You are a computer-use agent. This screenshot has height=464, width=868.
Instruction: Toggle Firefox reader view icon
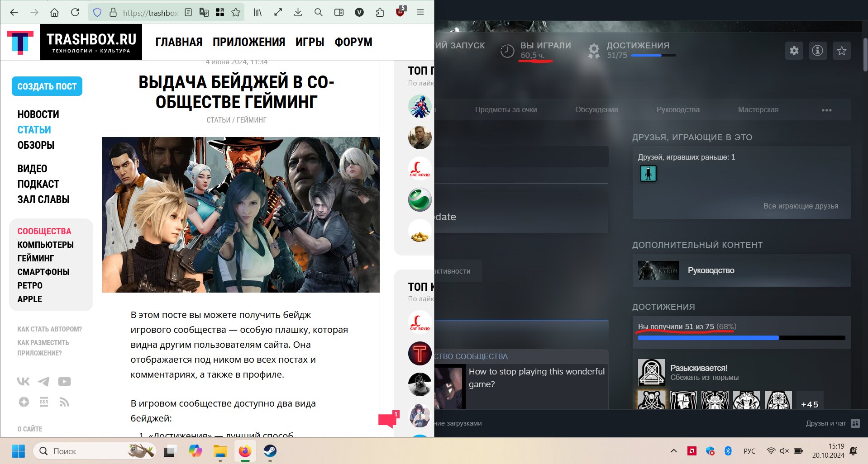pyautogui.click(x=188, y=13)
